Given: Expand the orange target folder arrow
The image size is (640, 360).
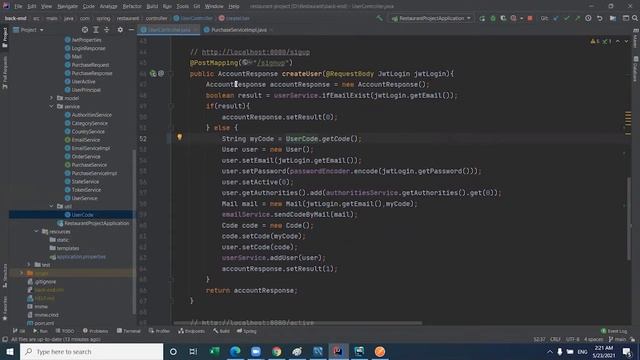Looking at the screenshot, I should pyautogui.click(x=21, y=273).
